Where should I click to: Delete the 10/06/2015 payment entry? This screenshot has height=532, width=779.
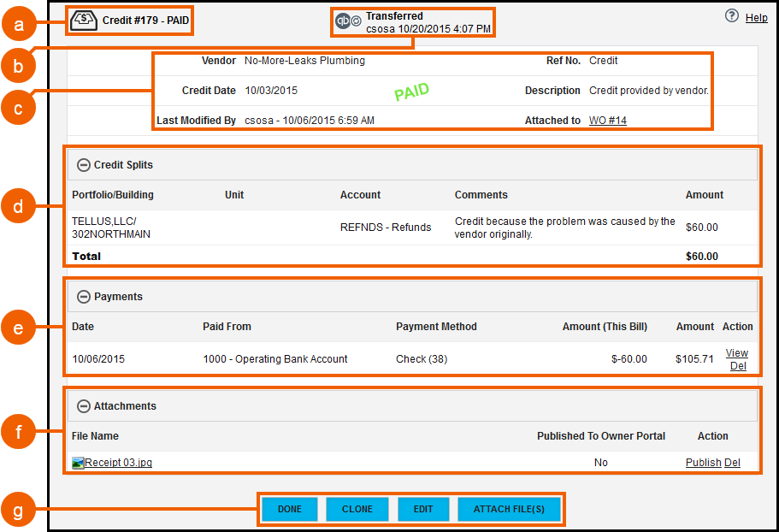[x=737, y=365]
